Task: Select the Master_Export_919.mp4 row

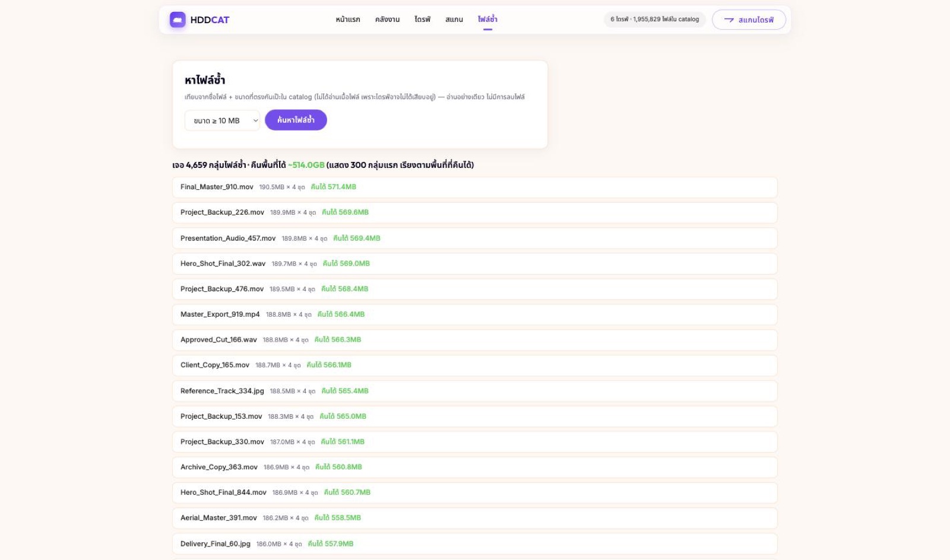Action: 475,315
